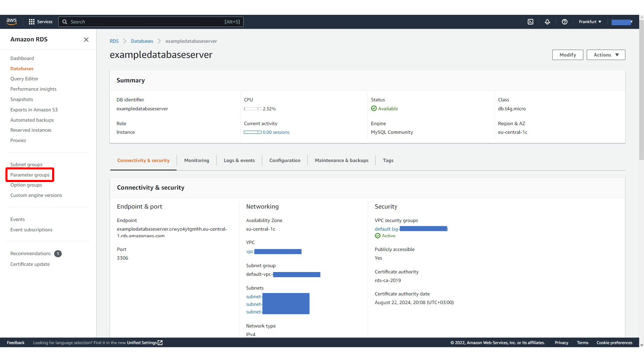Viewport: 644px width, 362px height.
Task: Open the Services grid menu
Action: point(41,22)
